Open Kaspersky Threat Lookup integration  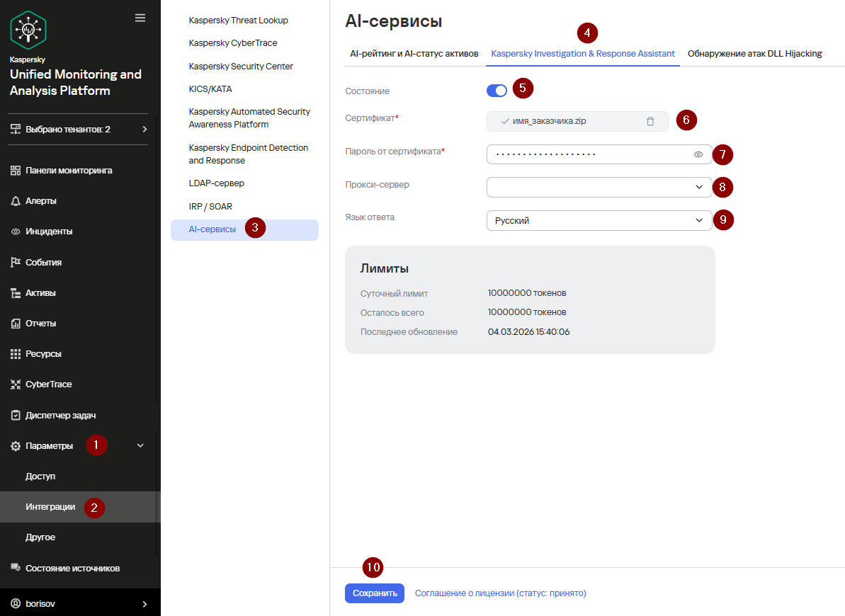(238, 21)
